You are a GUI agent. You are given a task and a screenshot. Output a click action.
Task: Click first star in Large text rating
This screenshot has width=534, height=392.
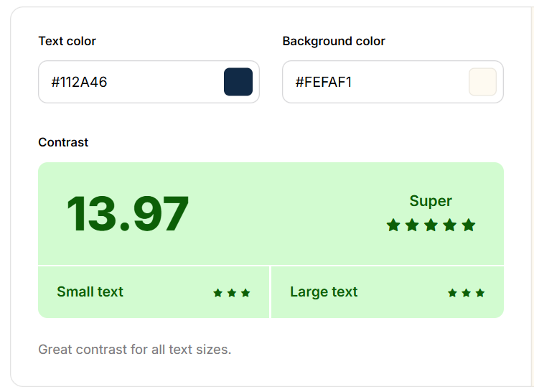pos(453,293)
